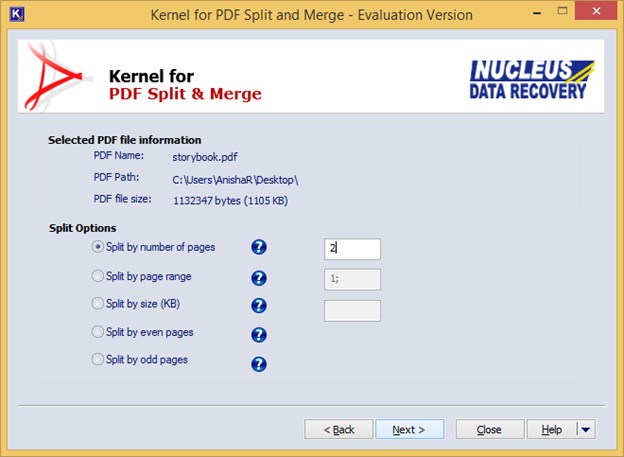Open help icon beside Split by even pages

pyautogui.click(x=259, y=335)
